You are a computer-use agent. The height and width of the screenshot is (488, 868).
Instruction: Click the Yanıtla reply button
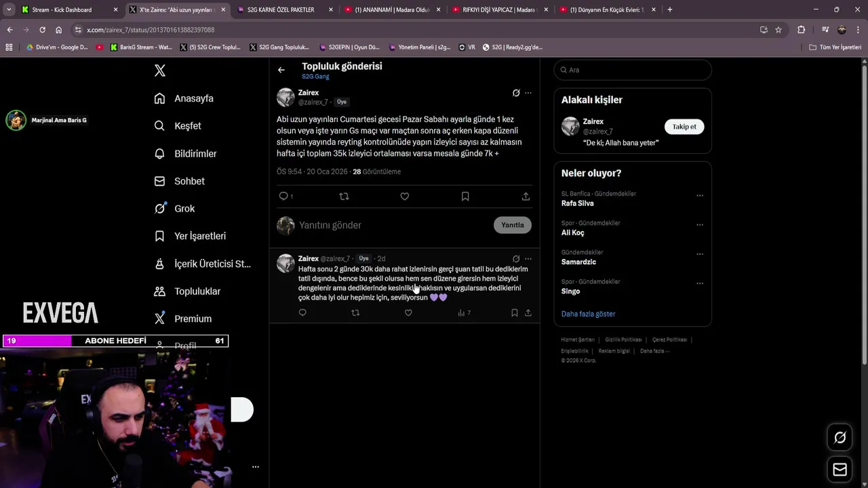point(513,225)
